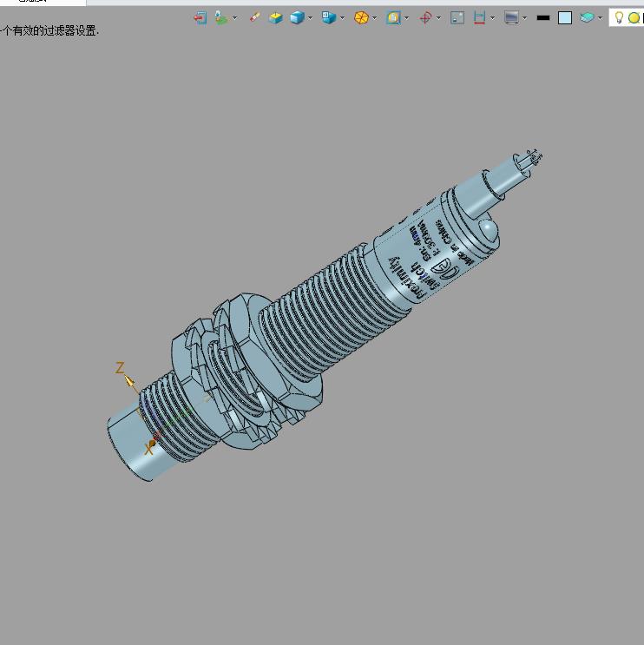Select the light blue color swatch
Screen dimensions: 644x645
click(x=565, y=17)
